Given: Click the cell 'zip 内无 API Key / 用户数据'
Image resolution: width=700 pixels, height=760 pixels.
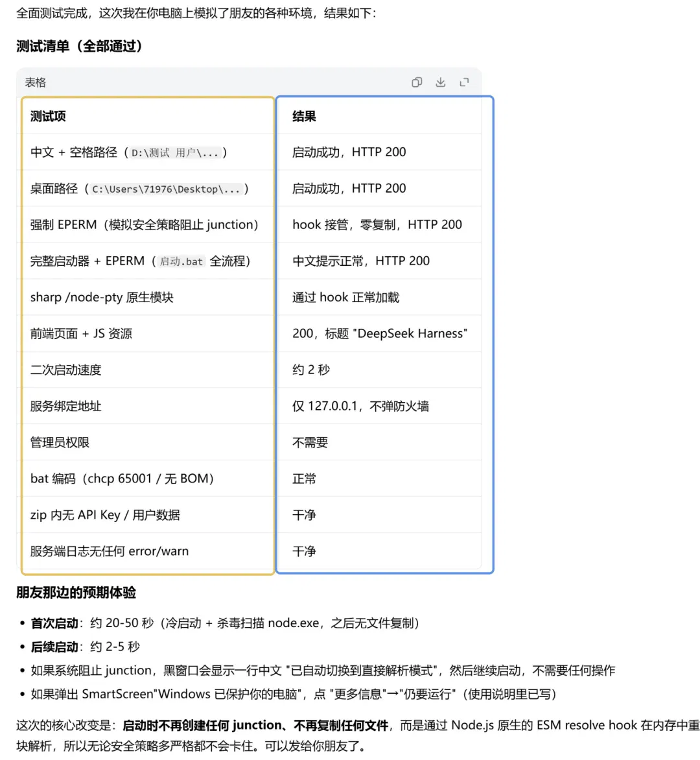Looking at the screenshot, I should [x=105, y=515].
